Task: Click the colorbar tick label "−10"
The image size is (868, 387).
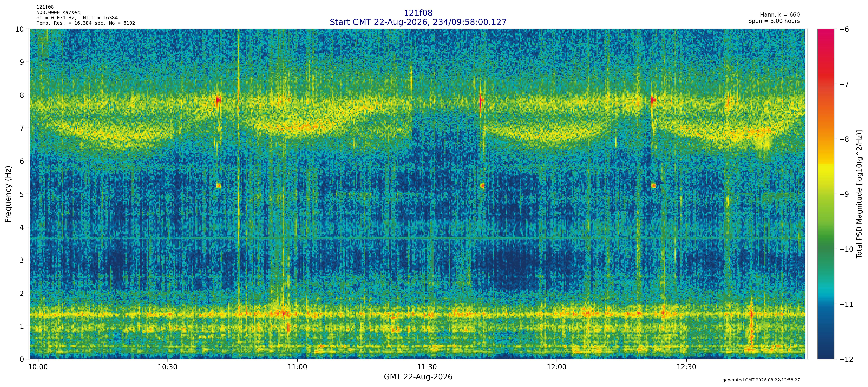Action: pyautogui.click(x=846, y=249)
